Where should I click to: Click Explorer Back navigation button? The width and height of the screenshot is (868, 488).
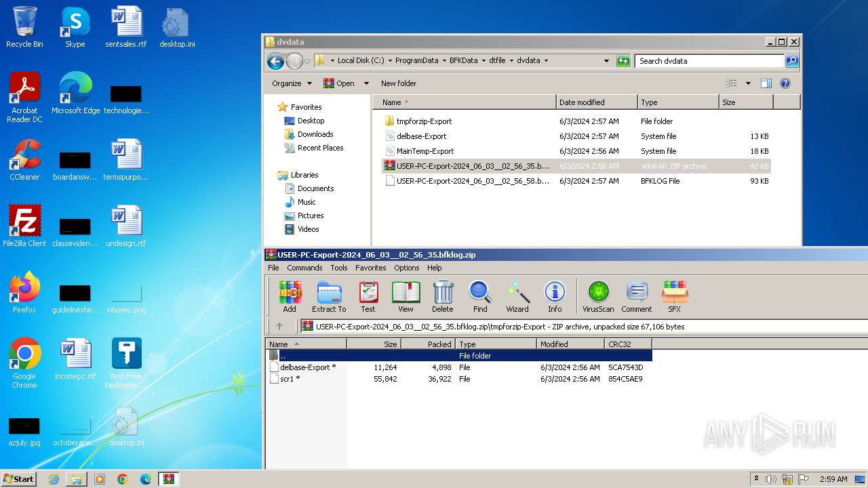(x=275, y=62)
